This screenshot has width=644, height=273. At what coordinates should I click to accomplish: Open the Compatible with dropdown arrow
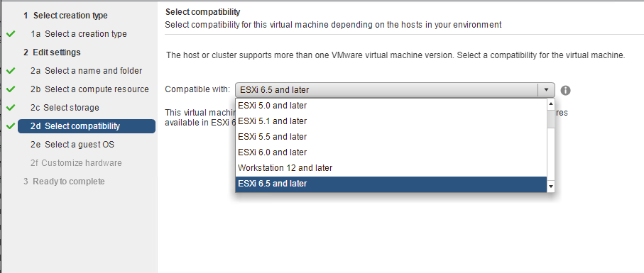pyautogui.click(x=546, y=90)
